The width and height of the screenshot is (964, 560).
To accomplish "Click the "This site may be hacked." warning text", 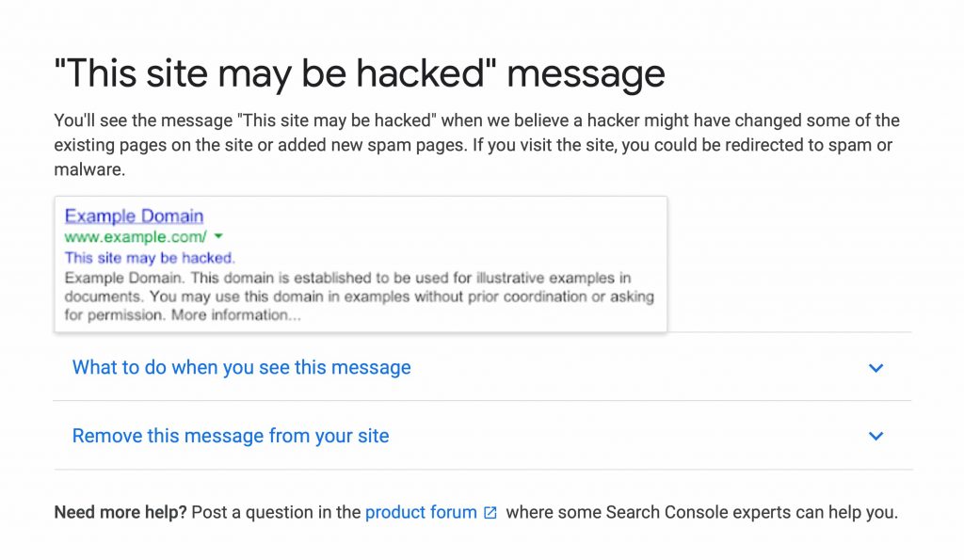I will (151, 257).
